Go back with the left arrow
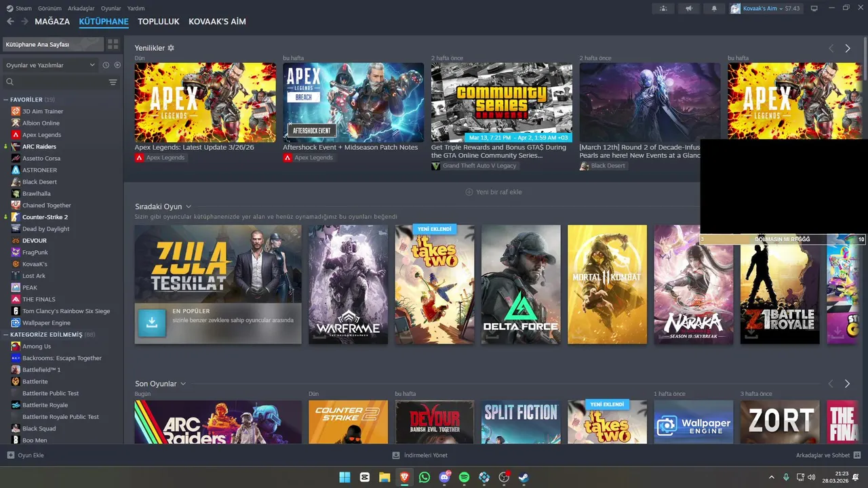The image size is (868, 488). click(x=10, y=22)
